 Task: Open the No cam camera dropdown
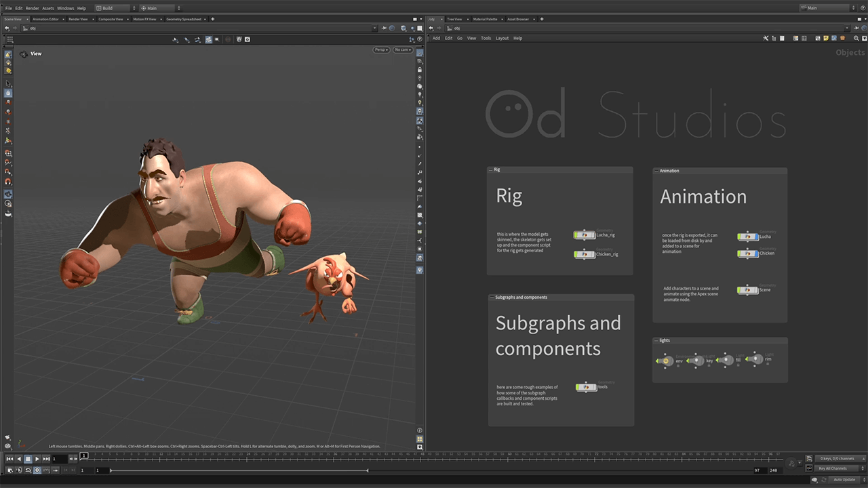(x=403, y=49)
